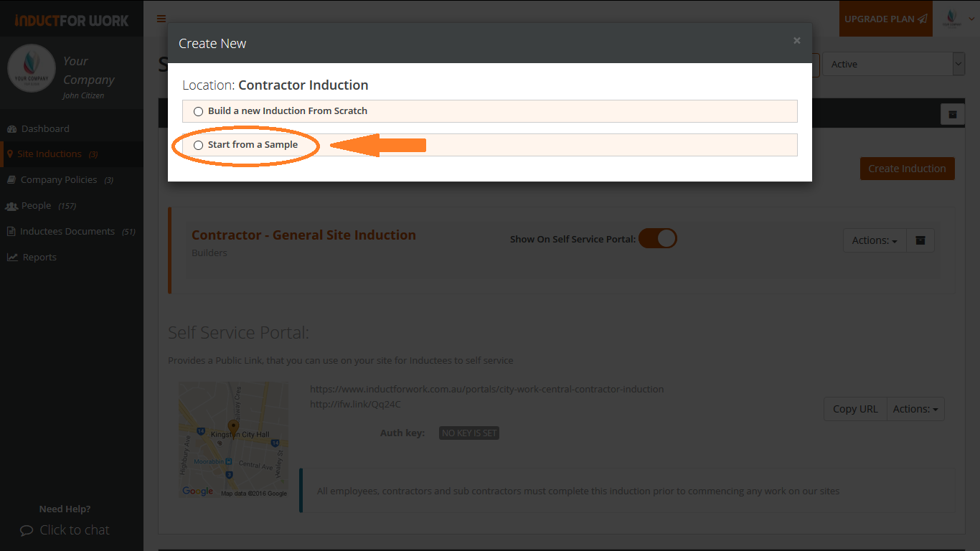Click the hamburger menu icon
Viewport: 980px width, 551px height.
click(161, 19)
